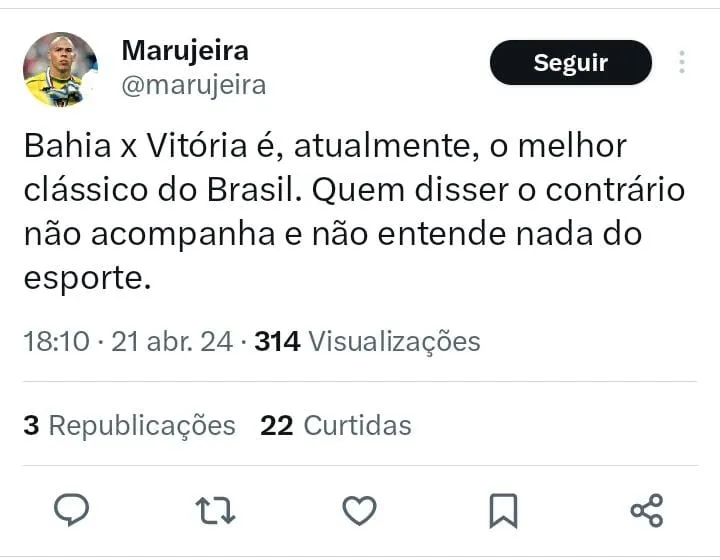Image resolution: width=720 pixels, height=560 pixels.
Task: Open Marujeira's profile picture
Action: click(60, 69)
